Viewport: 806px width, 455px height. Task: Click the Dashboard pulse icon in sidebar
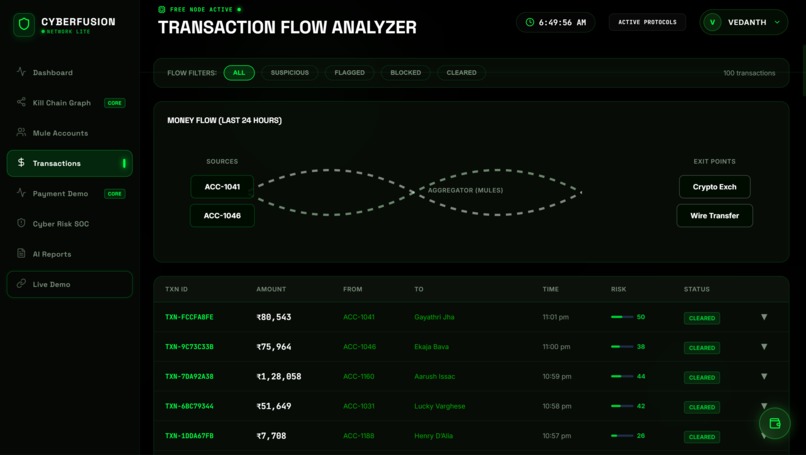click(21, 72)
